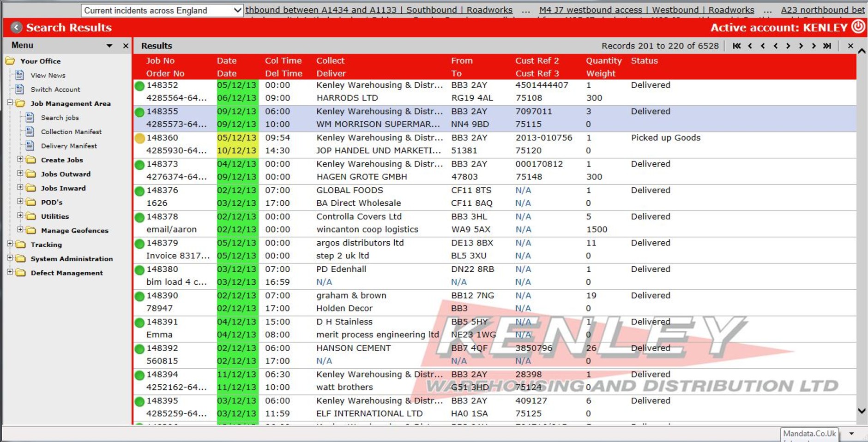Viewport: 868px width, 442px height.
Task: Click the green status dot for job 148352
Action: (x=139, y=86)
